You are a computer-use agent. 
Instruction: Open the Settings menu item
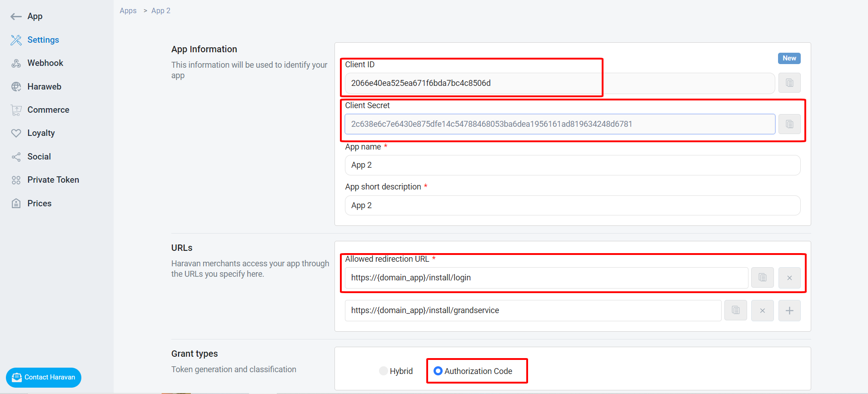[x=43, y=40]
